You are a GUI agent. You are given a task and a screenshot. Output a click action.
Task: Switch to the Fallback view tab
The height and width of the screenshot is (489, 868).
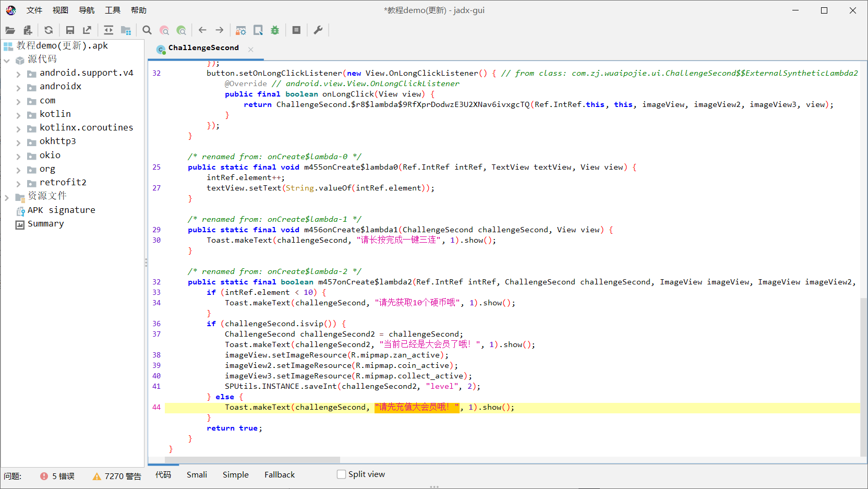coord(280,474)
